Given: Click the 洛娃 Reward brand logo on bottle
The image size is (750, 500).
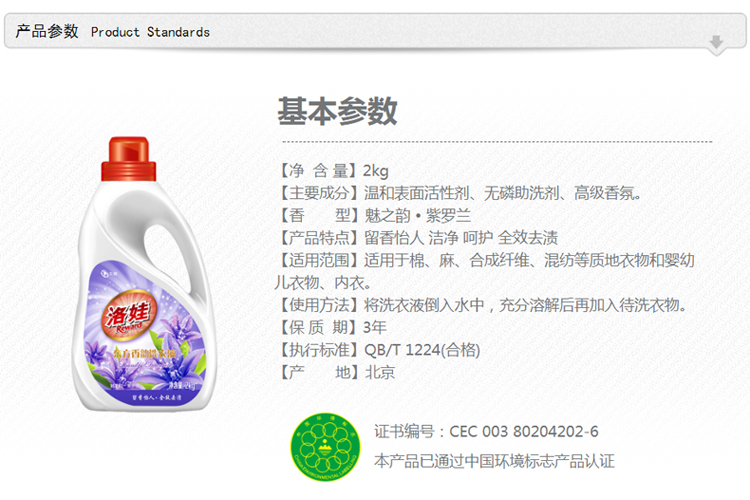Looking at the screenshot, I should coord(128,315).
